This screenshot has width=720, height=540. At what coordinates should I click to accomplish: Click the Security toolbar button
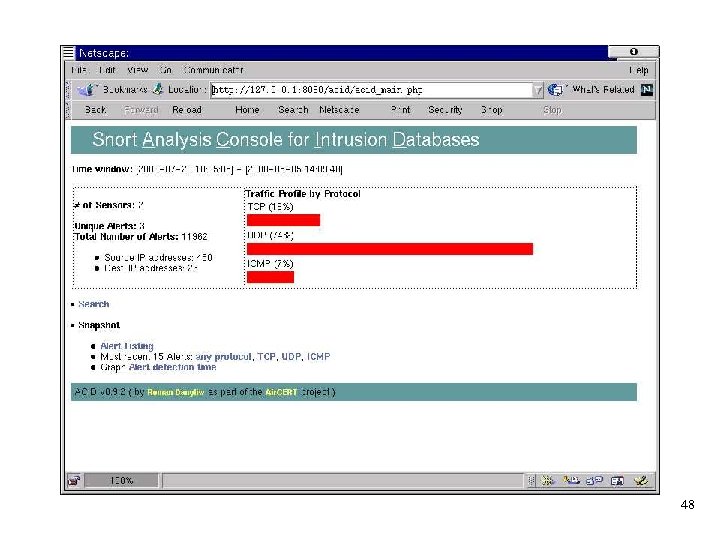click(x=445, y=110)
